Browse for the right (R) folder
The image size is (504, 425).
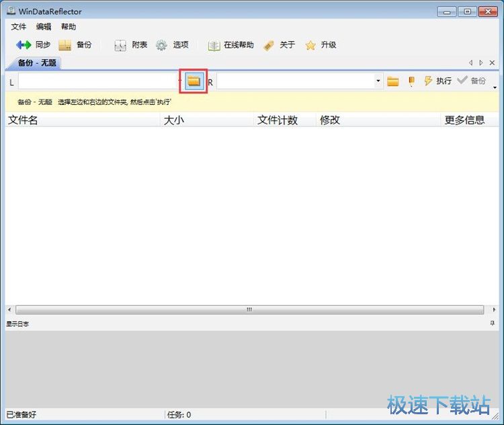point(393,81)
